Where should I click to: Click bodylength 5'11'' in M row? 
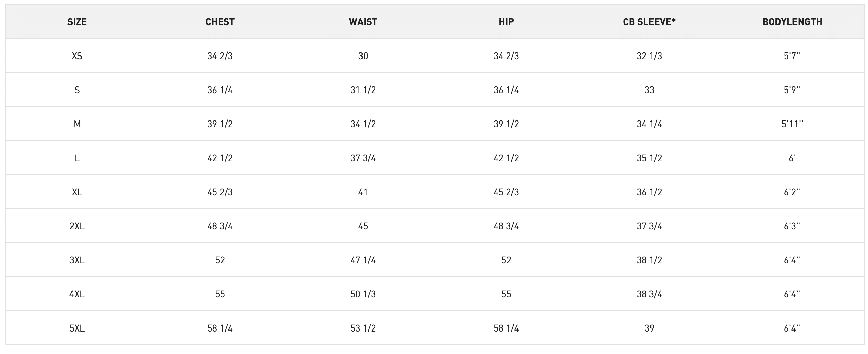(792, 124)
